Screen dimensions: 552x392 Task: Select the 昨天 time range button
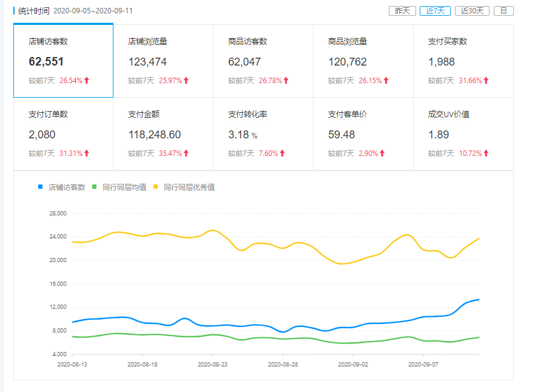(x=402, y=11)
